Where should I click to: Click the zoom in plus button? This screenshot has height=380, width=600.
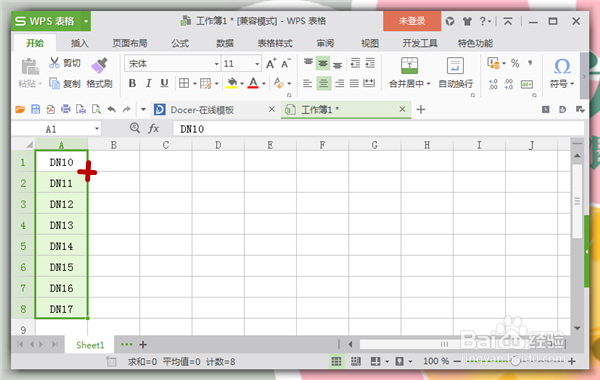click(572, 361)
